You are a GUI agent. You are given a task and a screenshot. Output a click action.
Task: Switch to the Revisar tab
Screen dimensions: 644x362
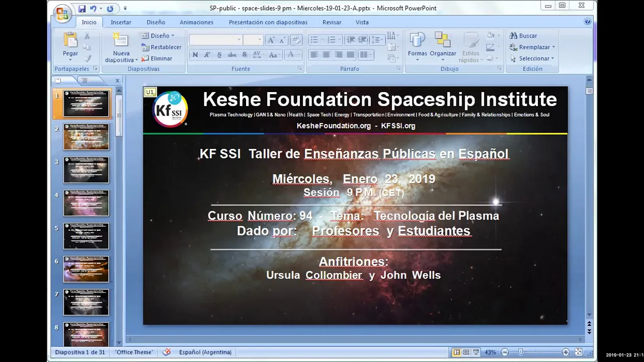click(x=332, y=22)
